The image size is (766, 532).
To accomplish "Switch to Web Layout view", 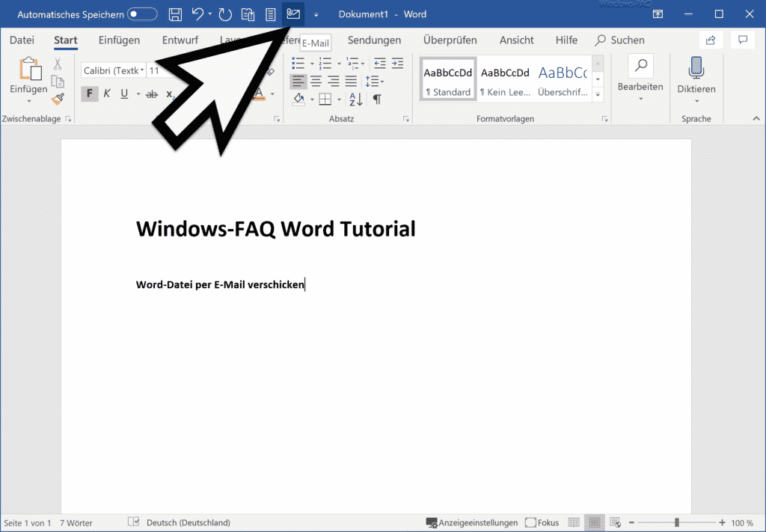I will point(616,523).
